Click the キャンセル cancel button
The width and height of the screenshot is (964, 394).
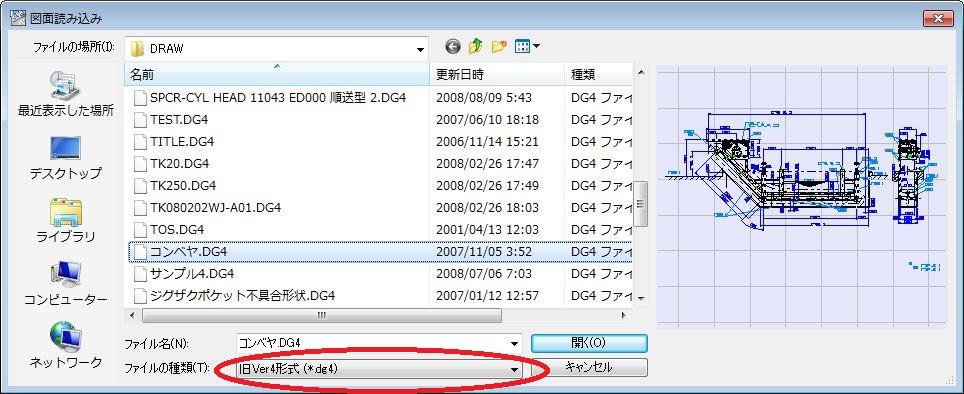point(589,368)
